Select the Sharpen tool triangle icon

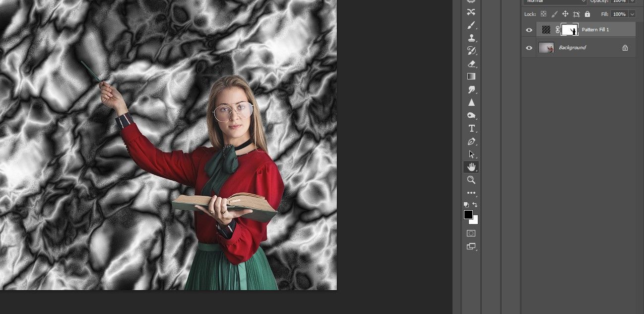tap(471, 102)
